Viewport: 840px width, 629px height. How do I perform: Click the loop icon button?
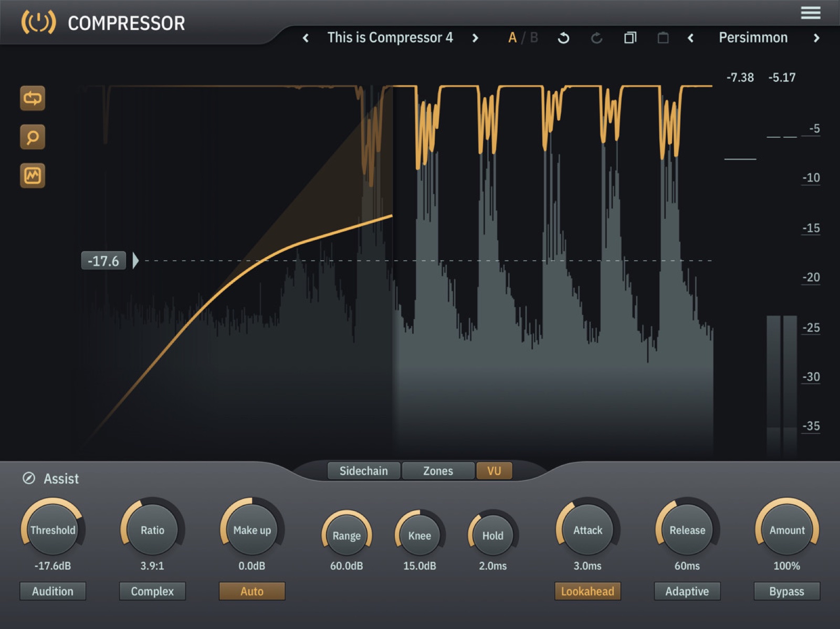click(33, 98)
